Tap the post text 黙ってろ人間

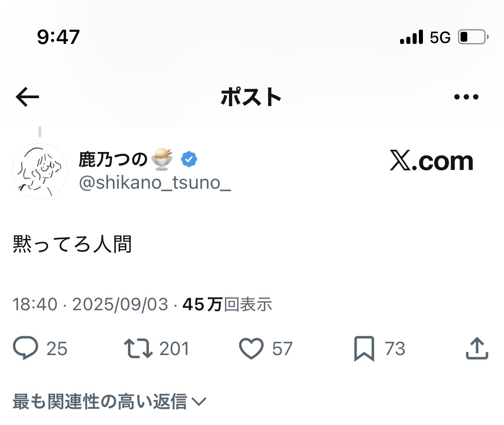[x=73, y=244]
